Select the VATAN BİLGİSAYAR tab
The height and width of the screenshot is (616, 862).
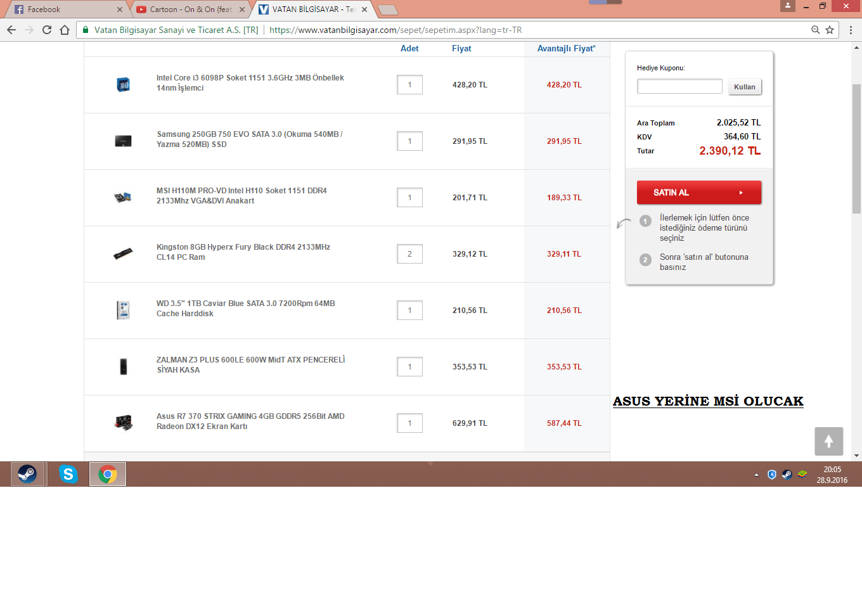coord(313,10)
